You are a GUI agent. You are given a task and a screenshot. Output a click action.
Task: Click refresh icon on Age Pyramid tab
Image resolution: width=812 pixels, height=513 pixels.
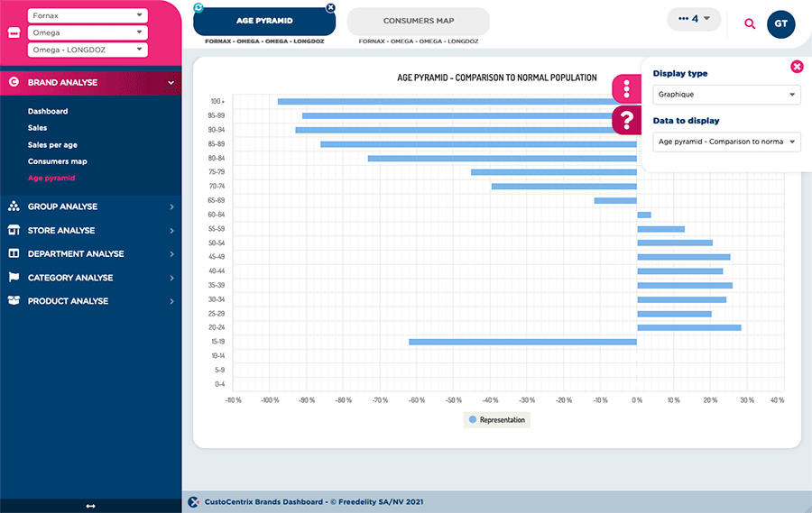[x=198, y=7]
